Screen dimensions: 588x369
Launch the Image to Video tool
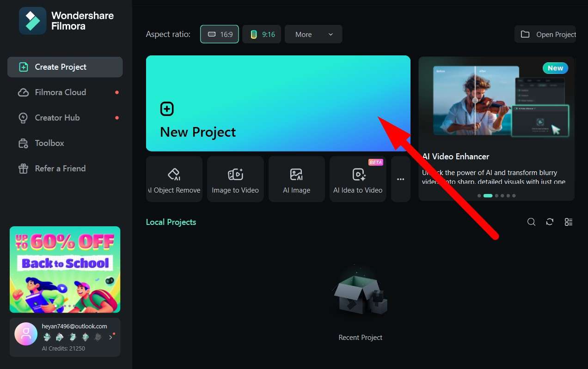click(x=235, y=179)
